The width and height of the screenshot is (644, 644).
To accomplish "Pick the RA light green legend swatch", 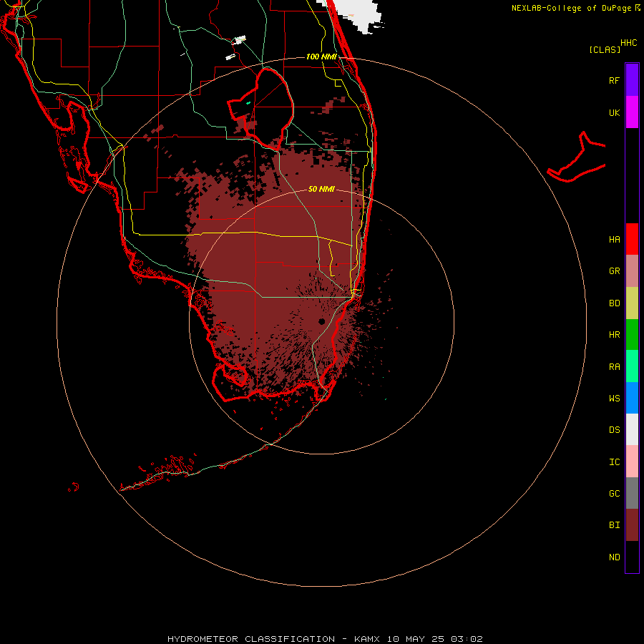I will tap(632, 366).
